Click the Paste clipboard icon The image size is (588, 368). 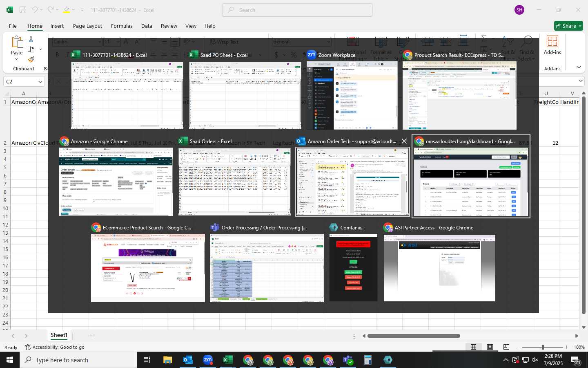click(17, 42)
